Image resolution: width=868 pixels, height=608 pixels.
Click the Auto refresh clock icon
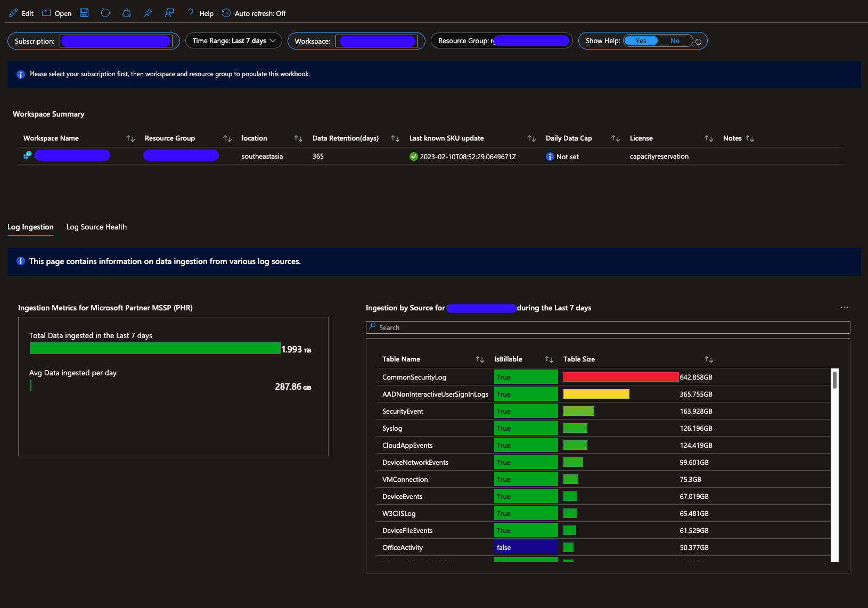point(226,13)
